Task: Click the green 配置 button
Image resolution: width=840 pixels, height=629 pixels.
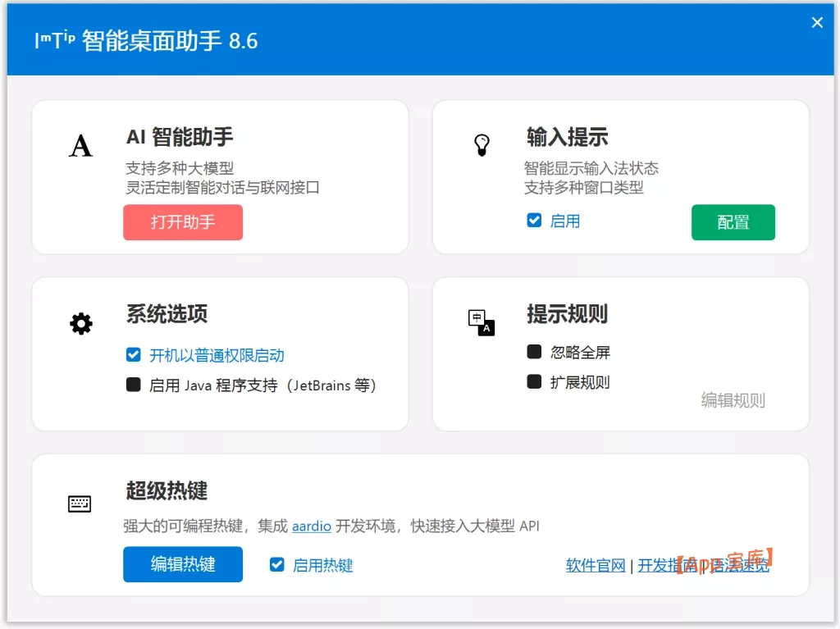Action: tap(733, 222)
